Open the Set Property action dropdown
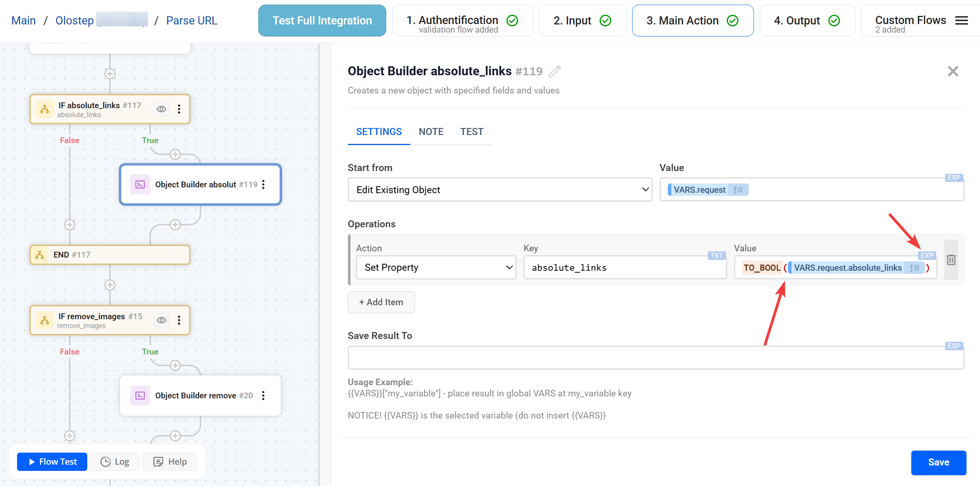 [436, 268]
